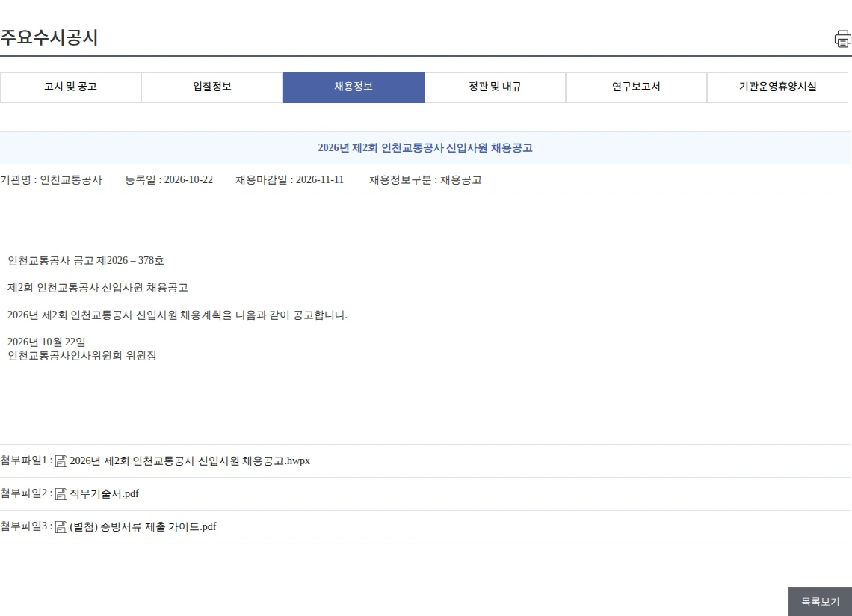Viewport: 852px width, 616px height.
Task: Click the line 제2회 인천교통공사 신입사원 채용공고
Action: click(x=98, y=288)
